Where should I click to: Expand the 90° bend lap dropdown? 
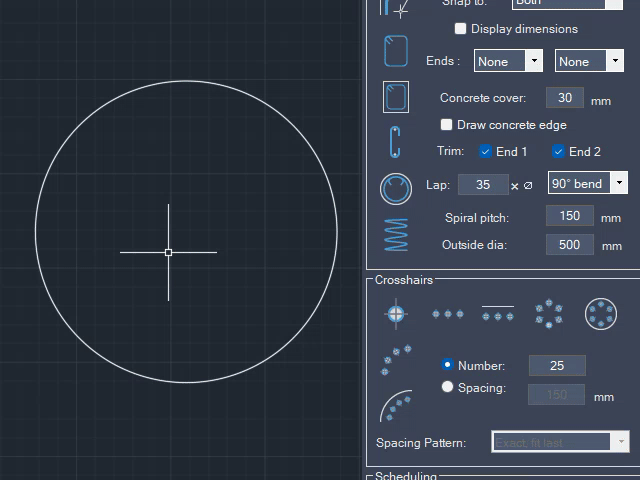(619, 184)
